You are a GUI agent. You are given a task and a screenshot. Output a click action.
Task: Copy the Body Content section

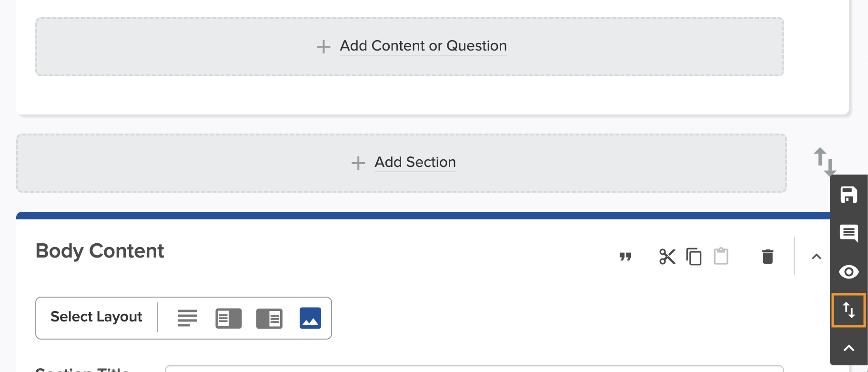tap(694, 257)
